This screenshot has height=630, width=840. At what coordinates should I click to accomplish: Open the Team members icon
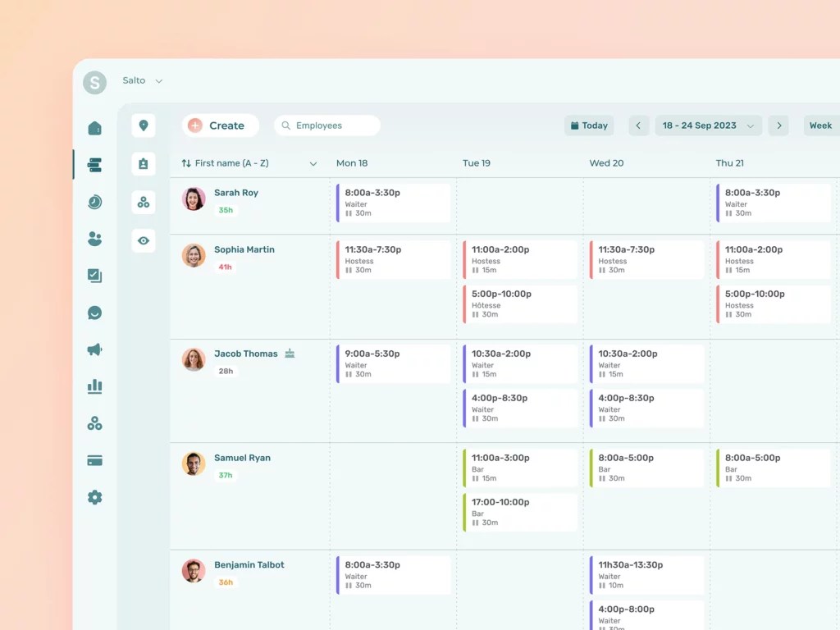(94, 238)
